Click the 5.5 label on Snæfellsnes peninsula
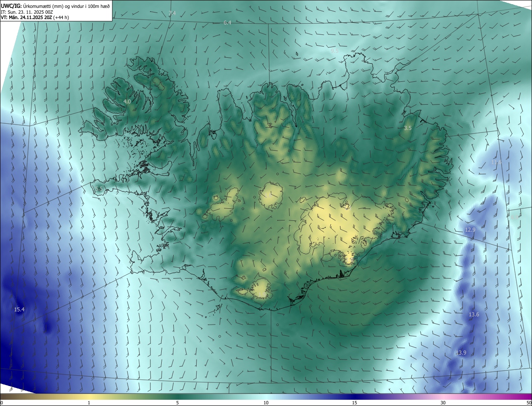The width and height of the screenshot is (532, 406). coord(99,189)
